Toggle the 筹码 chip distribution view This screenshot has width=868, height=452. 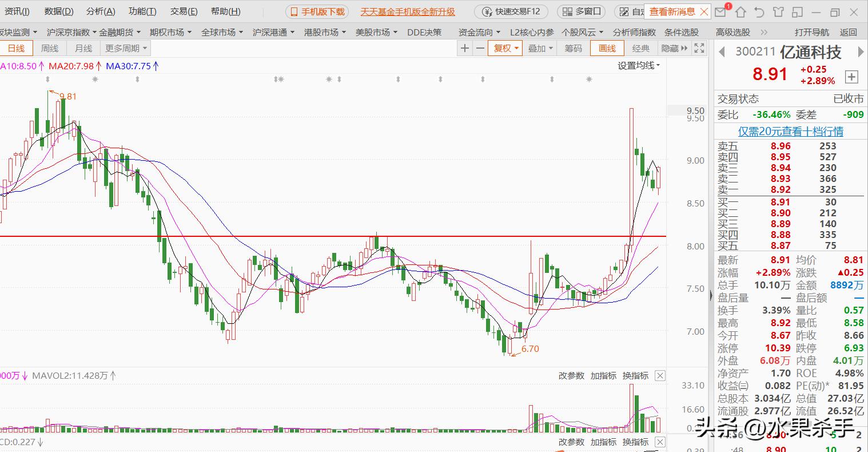572,48
